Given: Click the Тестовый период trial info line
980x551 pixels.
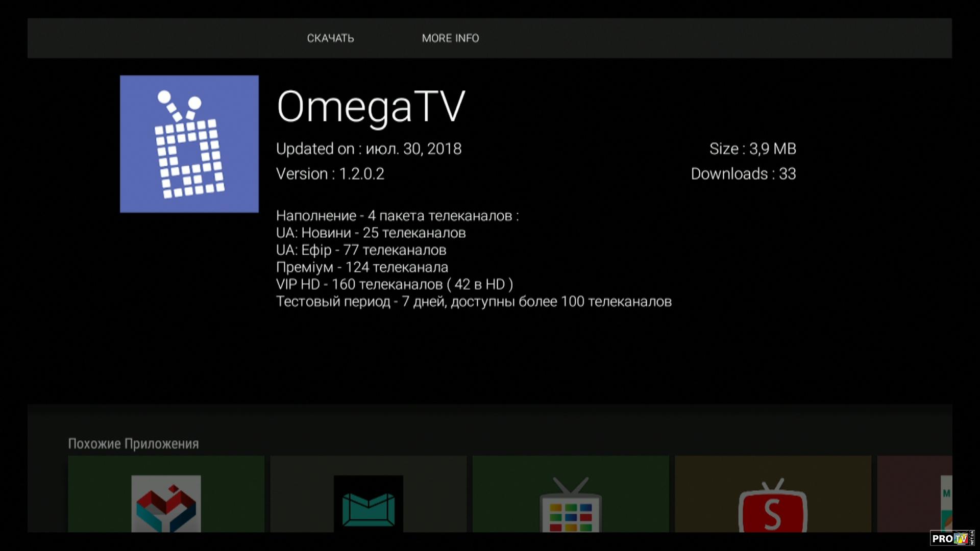Looking at the screenshot, I should [x=473, y=302].
